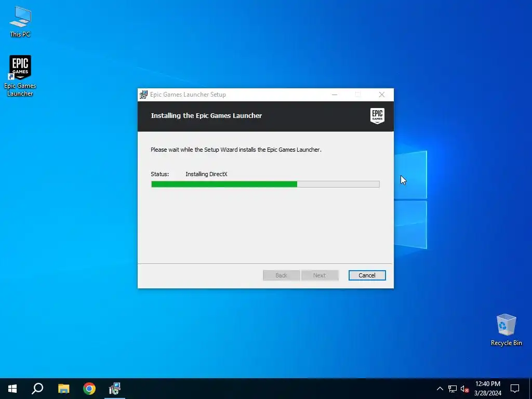Minimize the Epic Games Launcher Setup window
532x399 pixels.
coord(335,95)
